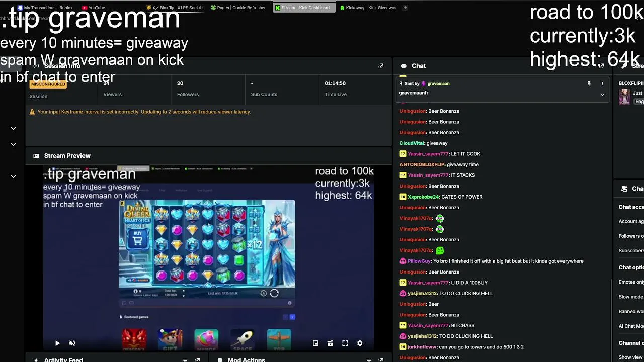Screen dimensions: 644x362
Task: Open picture-in-picture for stream preview
Action: (315, 343)
